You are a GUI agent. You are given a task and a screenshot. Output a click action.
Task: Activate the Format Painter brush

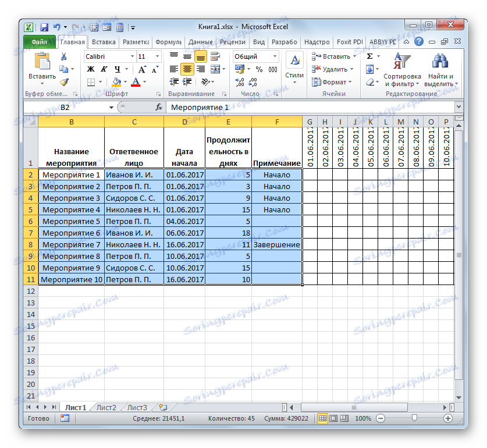tap(64, 82)
